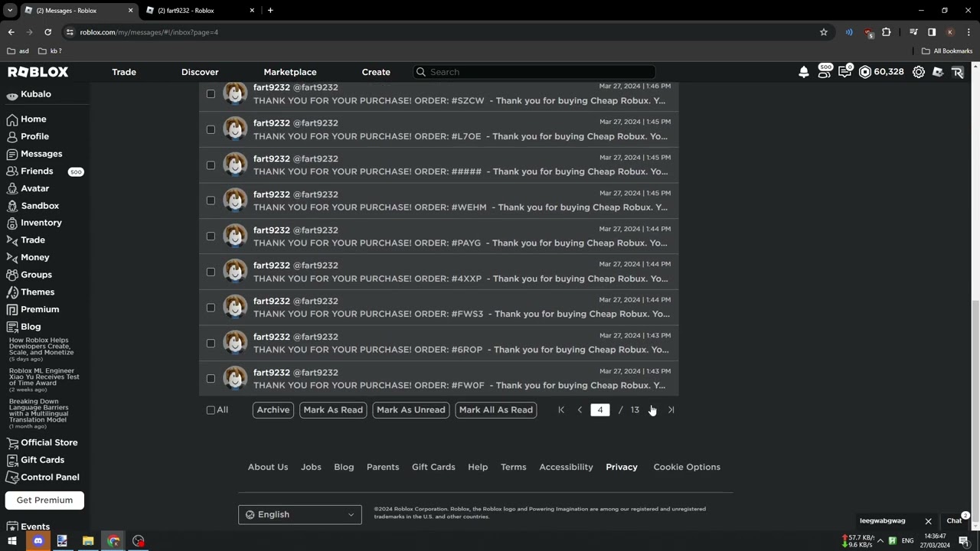Select the message with order #SZCW
980x551 pixels.
[211, 94]
